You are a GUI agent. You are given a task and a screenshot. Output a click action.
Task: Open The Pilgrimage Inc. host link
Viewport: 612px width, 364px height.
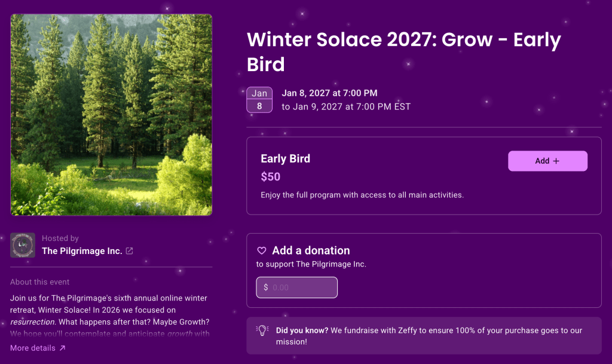(82, 251)
